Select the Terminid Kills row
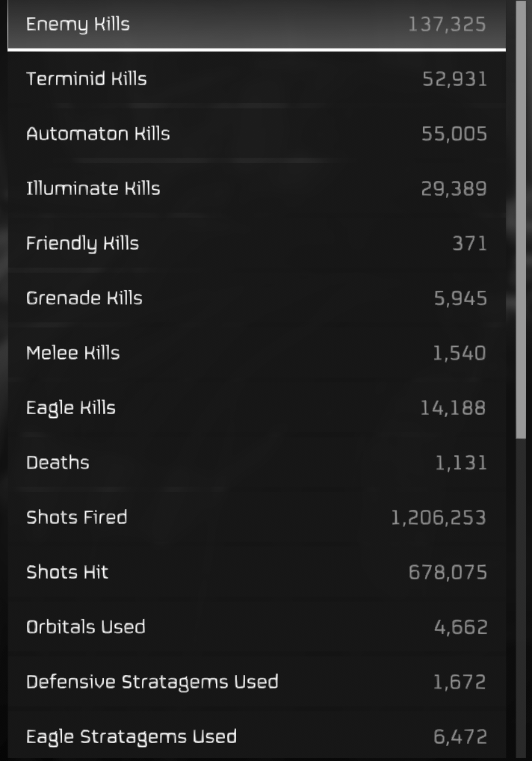Screen dimensions: 532x761 coord(256,78)
